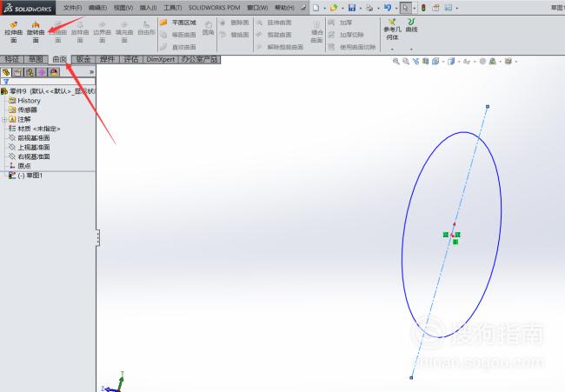Image resolution: width=565 pixels, height=392 pixels.
Task: Click the 圆角 (Fillet) tool
Action: point(208,29)
